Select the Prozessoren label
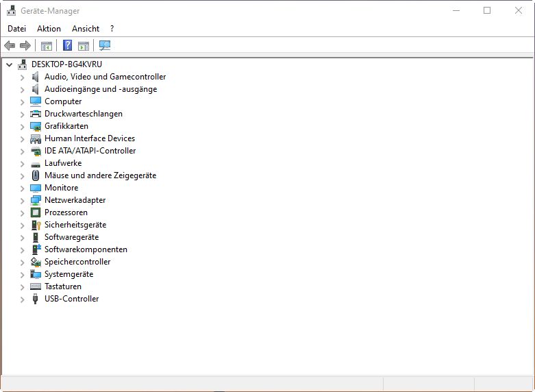Image resolution: width=535 pixels, height=392 pixels. [66, 212]
